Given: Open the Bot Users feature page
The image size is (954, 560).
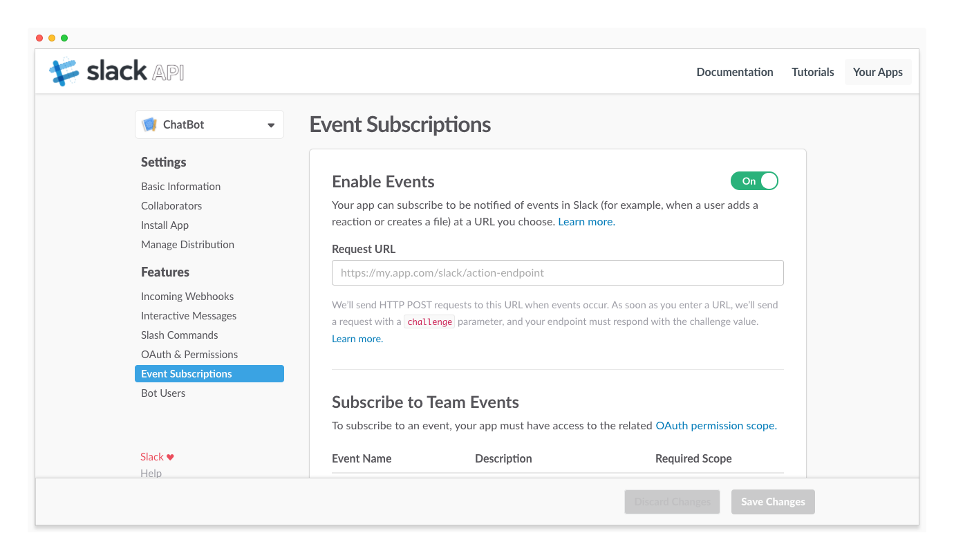Looking at the screenshot, I should [x=163, y=393].
